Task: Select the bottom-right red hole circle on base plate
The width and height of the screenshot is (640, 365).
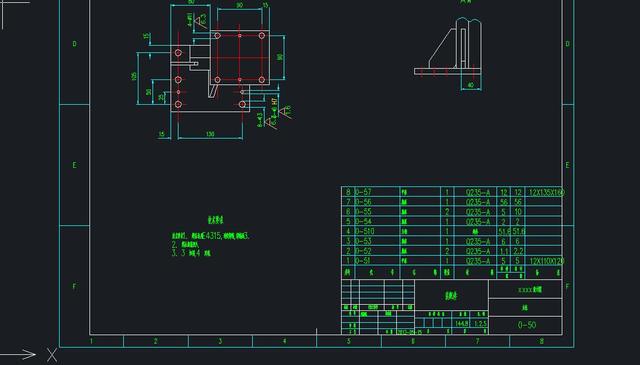Action: [242, 105]
